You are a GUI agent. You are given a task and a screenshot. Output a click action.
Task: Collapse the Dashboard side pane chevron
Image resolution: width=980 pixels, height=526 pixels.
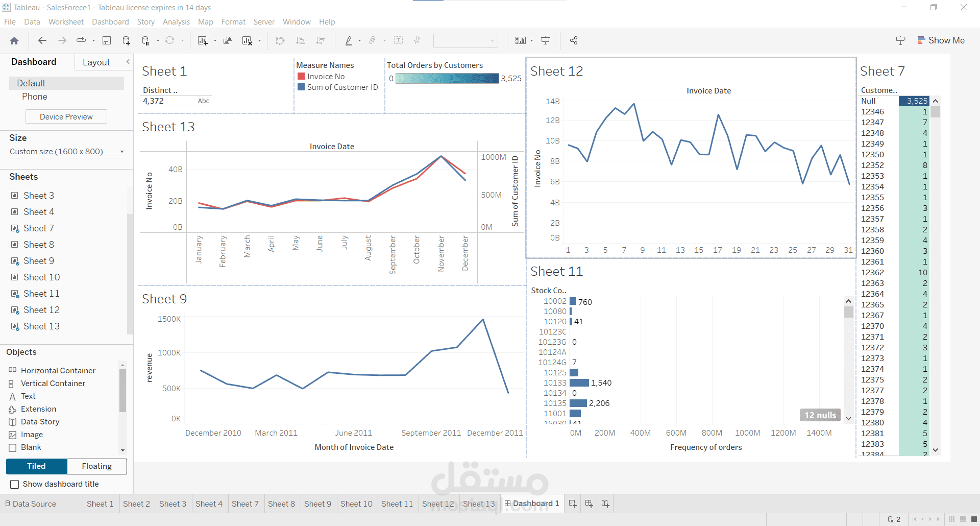[x=128, y=62]
